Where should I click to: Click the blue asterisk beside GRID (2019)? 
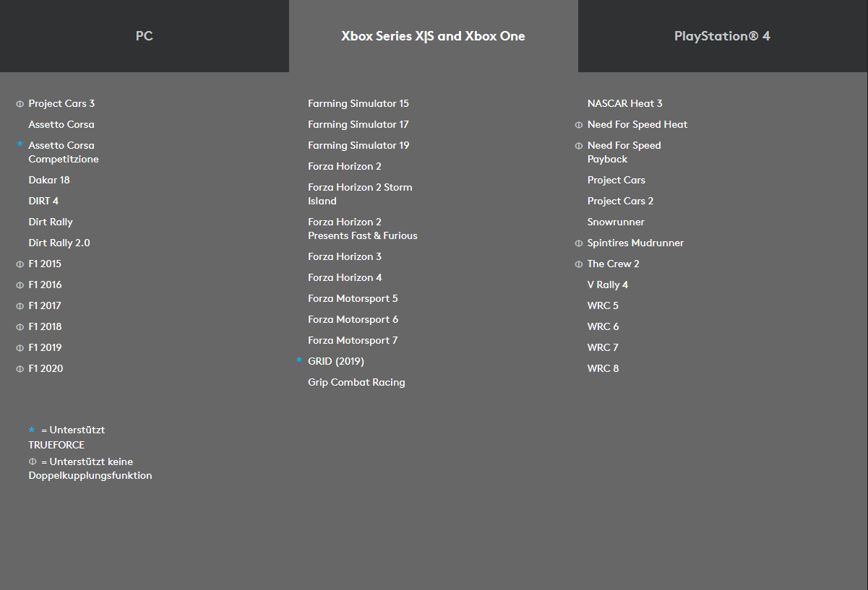pyautogui.click(x=299, y=360)
